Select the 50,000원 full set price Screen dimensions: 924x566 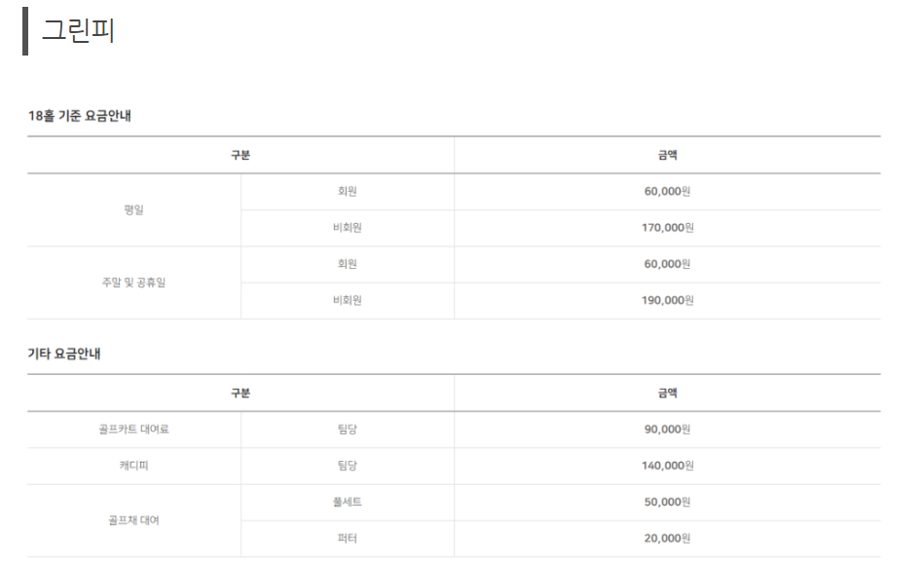(667, 502)
